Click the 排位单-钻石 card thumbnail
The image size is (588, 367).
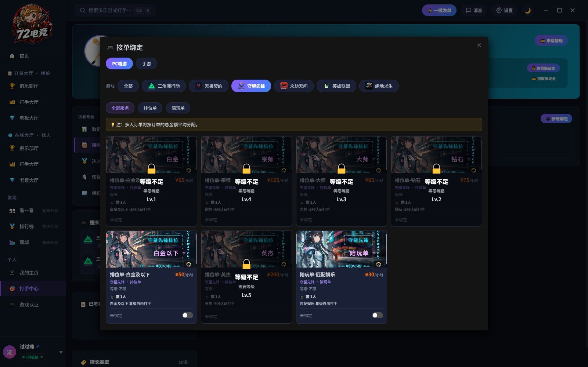click(436, 155)
